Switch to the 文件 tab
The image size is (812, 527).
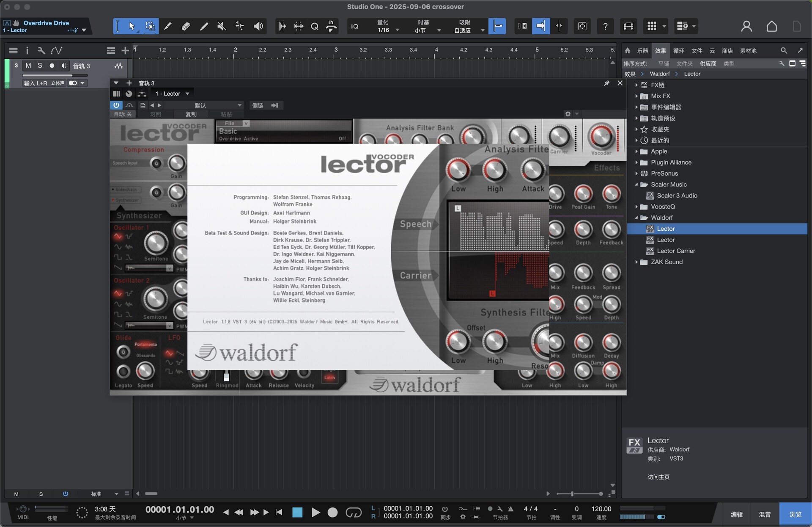(x=697, y=51)
